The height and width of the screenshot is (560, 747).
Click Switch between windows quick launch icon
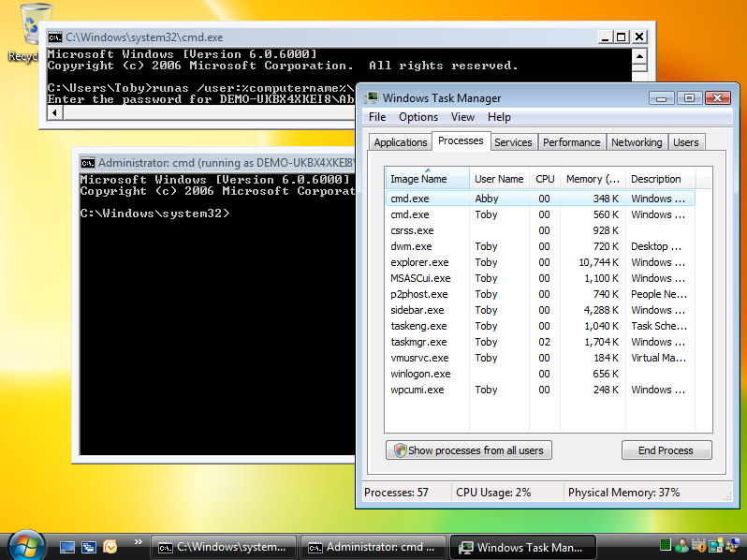point(89,547)
